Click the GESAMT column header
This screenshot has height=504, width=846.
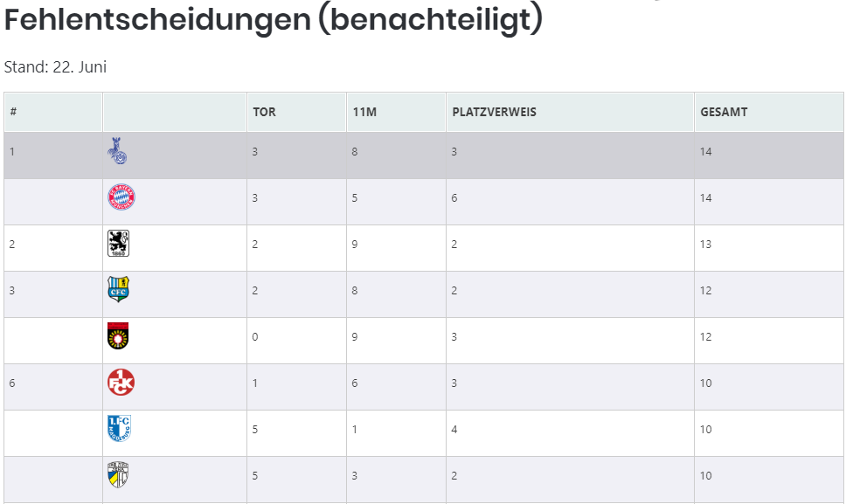pyautogui.click(x=724, y=112)
